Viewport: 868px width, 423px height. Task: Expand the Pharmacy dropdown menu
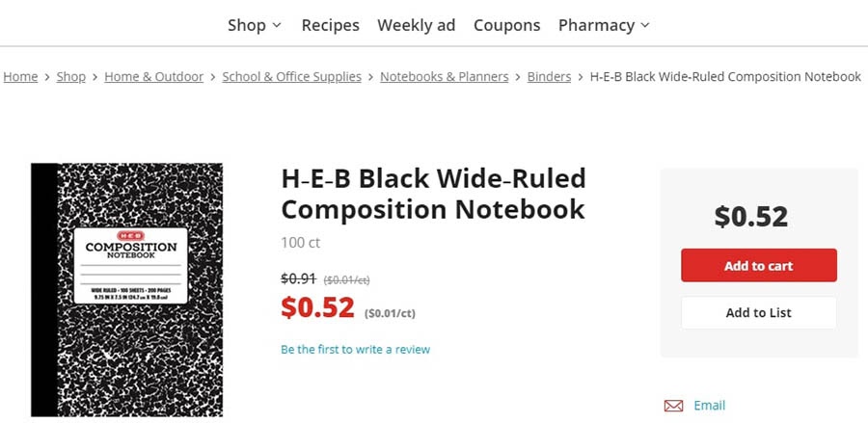[604, 25]
